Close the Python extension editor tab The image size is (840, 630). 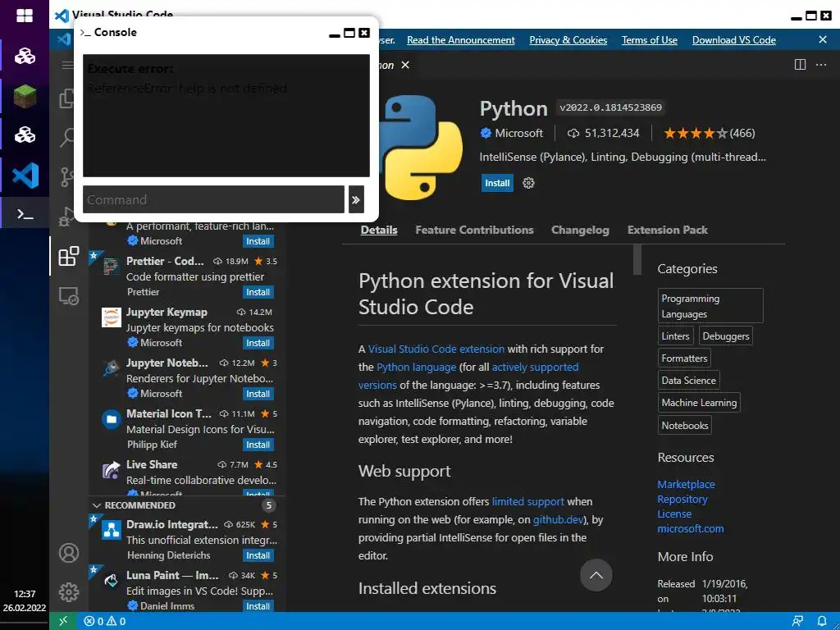coord(405,65)
